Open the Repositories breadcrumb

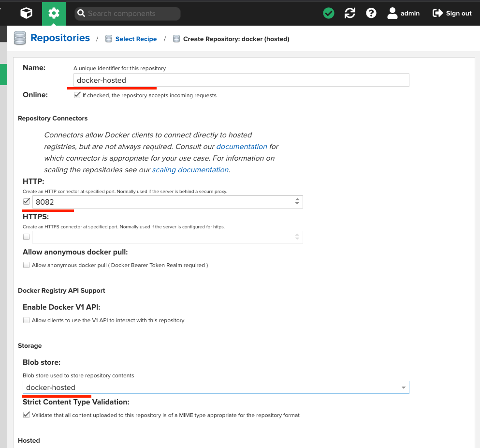tap(60, 38)
